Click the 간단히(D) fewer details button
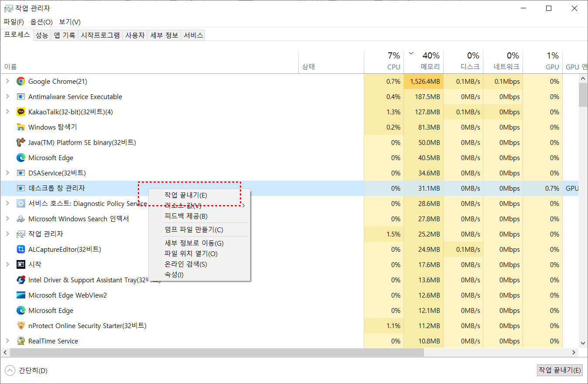Image resolution: width=588 pixels, height=384 pixels. 26,370
